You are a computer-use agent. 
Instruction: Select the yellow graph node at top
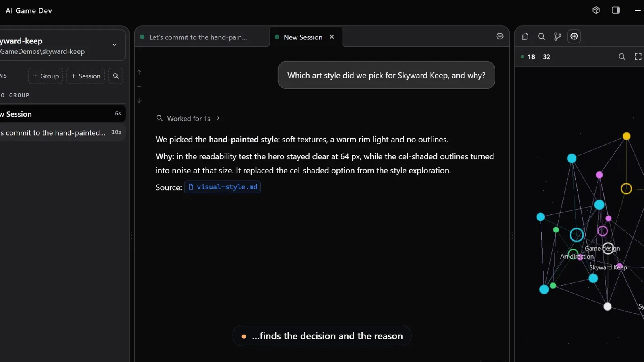point(626,136)
